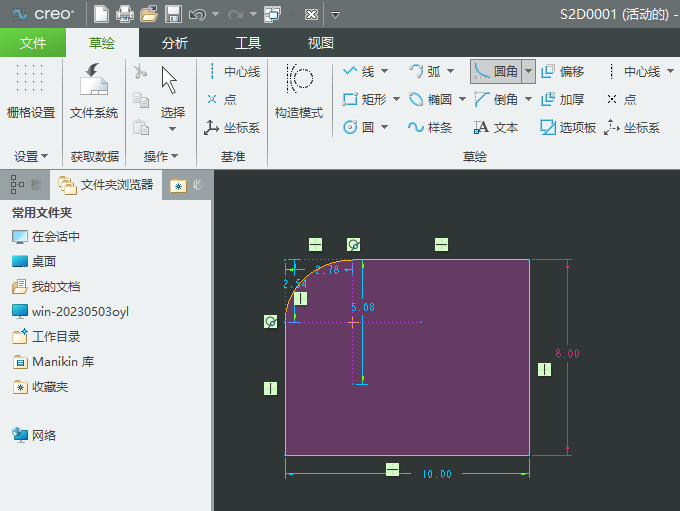
Task: Select the 8.00 height dimension
Action: coord(567,354)
